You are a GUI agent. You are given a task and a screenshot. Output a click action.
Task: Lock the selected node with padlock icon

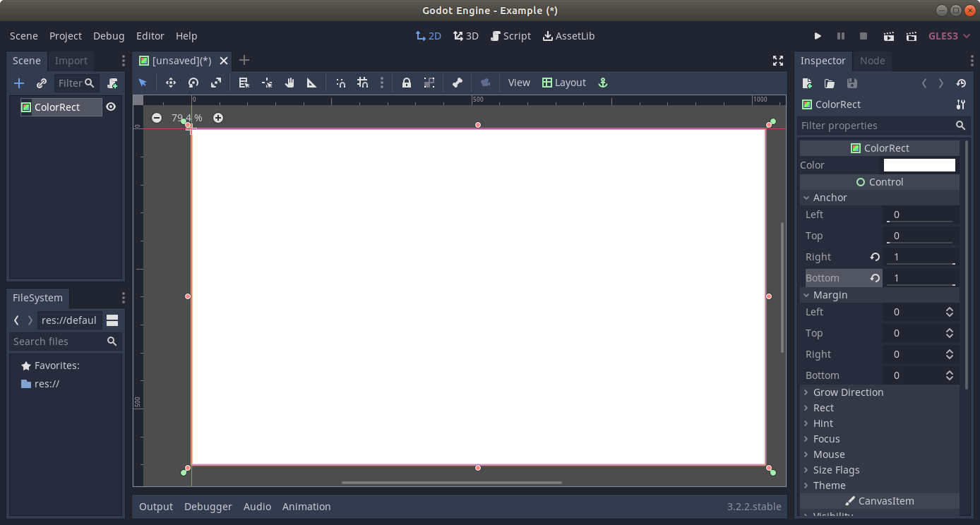tap(407, 83)
